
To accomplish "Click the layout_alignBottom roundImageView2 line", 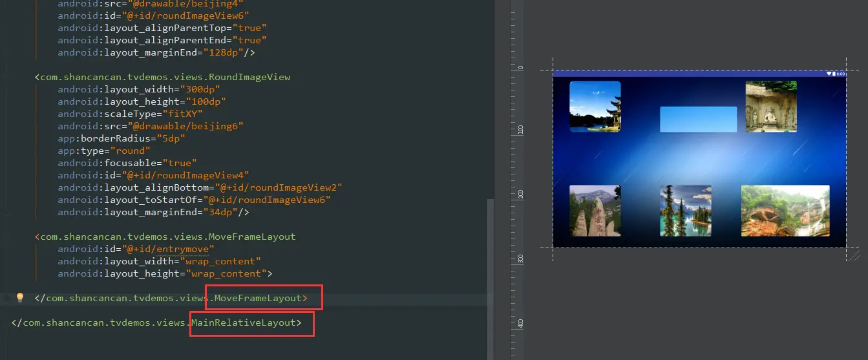I will pos(200,187).
